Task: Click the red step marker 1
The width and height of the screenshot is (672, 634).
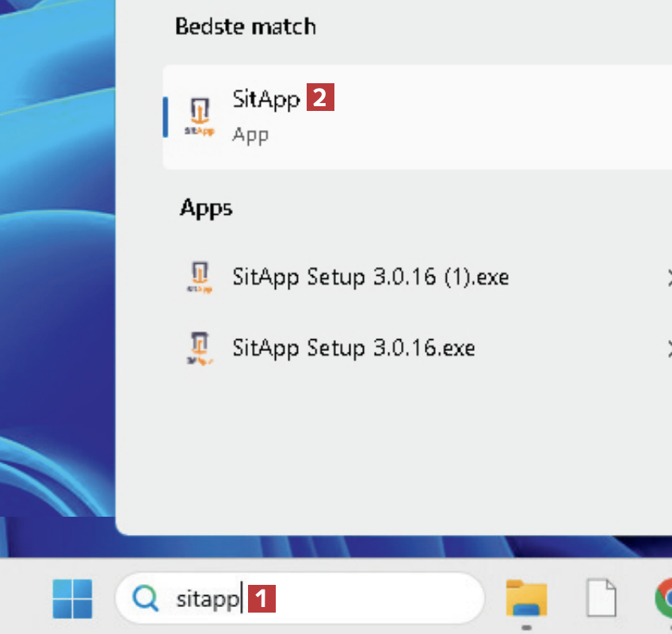Action: (x=262, y=598)
